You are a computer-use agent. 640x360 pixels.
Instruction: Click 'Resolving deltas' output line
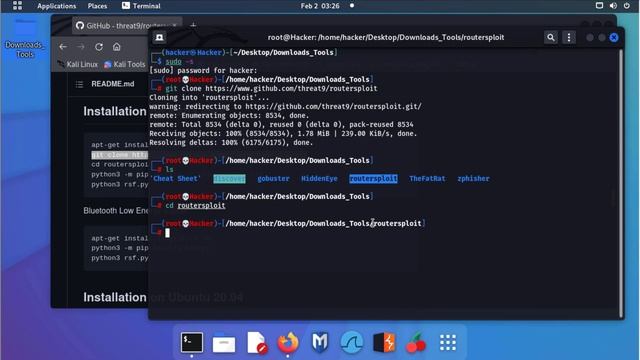[x=231, y=143]
